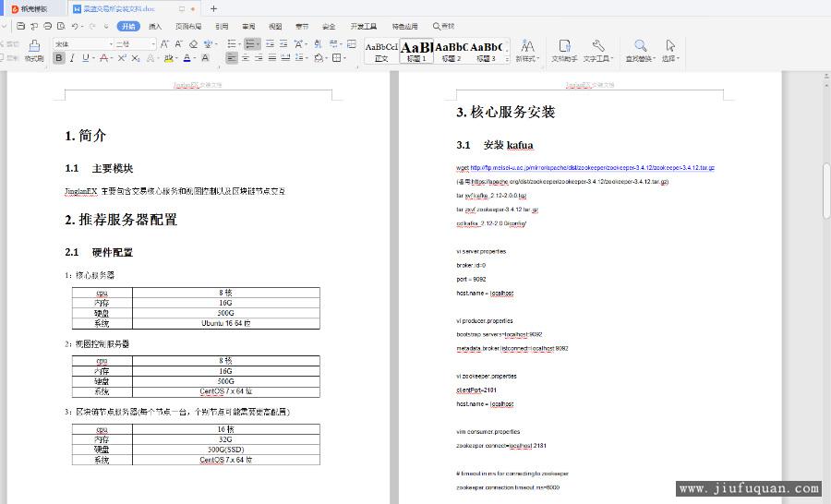Viewport: 831px width, 504px height.
Task: Toggle Italic formatting
Action: pos(72,58)
